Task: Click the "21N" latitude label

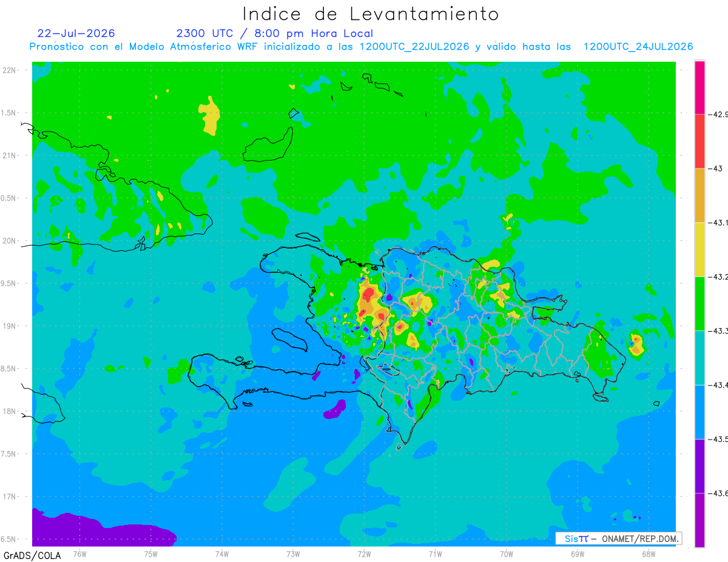Action: [10, 156]
